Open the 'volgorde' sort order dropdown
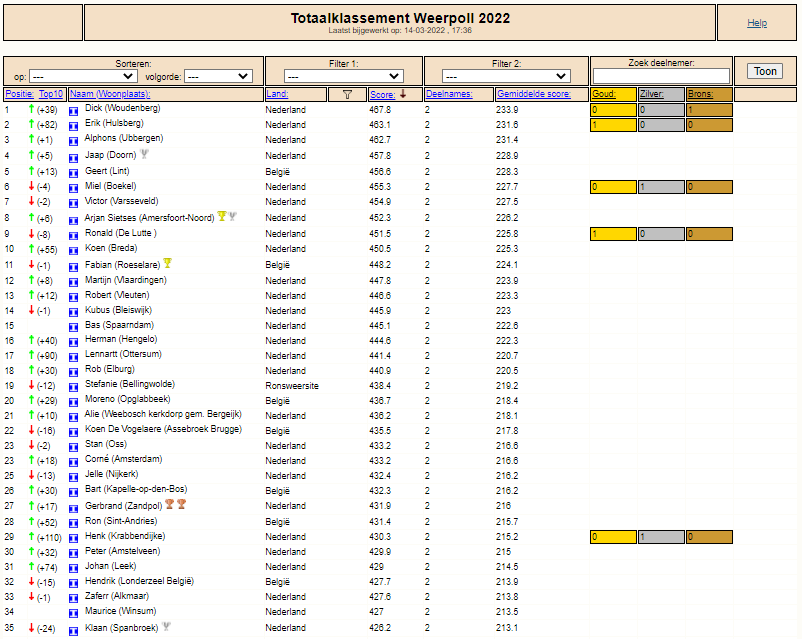The height and width of the screenshot is (639, 802). pyautogui.click(x=218, y=77)
